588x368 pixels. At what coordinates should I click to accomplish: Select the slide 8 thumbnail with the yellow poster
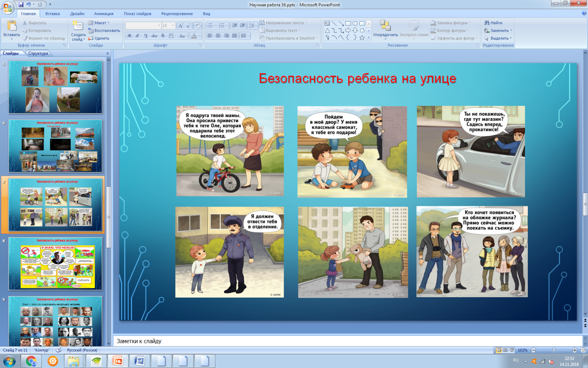pyautogui.click(x=56, y=263)
